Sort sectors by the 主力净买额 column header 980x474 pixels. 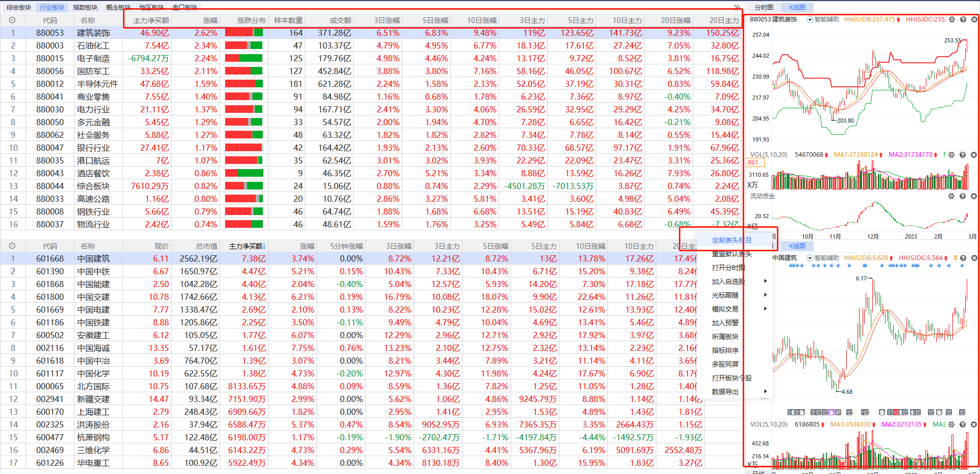pos(151,20)
